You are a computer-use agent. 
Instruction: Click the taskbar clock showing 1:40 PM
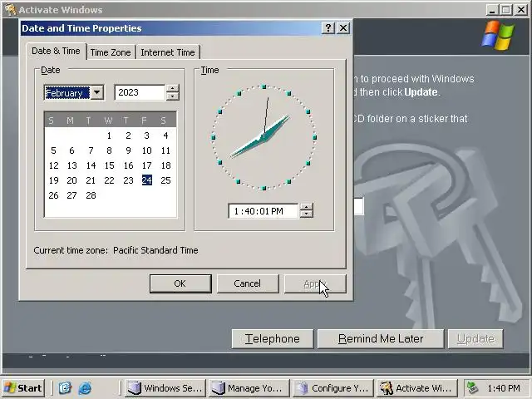pos(504,388)
